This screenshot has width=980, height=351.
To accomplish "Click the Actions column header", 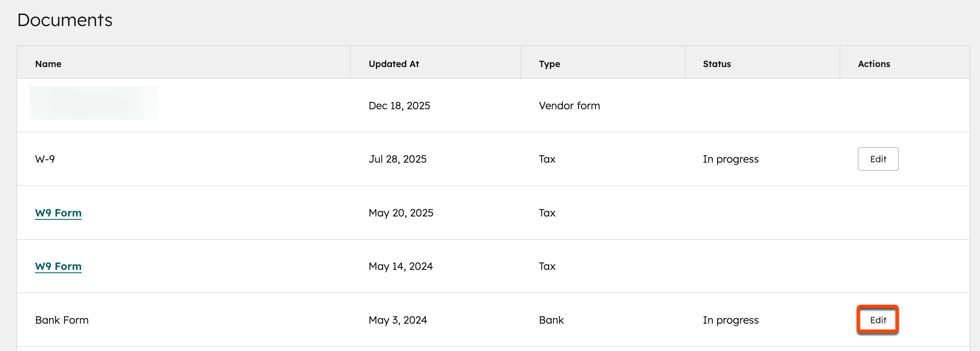I will tap(873, 63).
